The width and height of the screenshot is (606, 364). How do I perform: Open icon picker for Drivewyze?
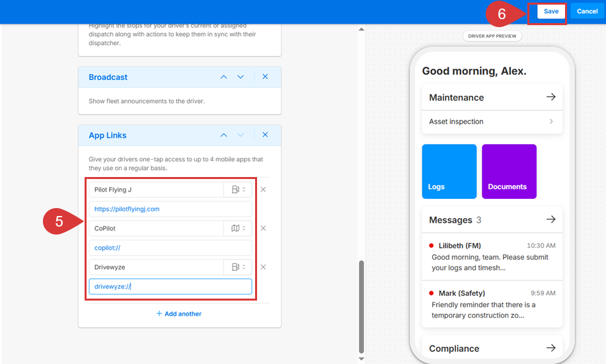click(238, 267)
